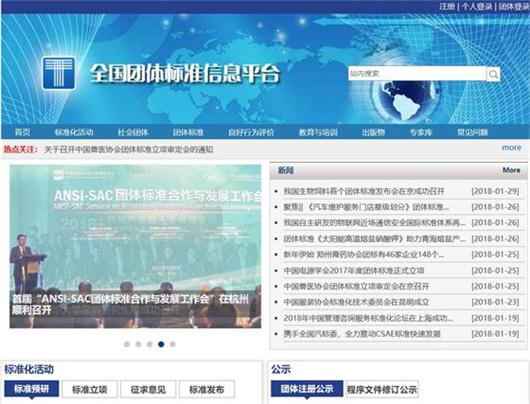
Task: Open news 中国电源学会2017年度团体标准正式立项
Action: [354, 270]
